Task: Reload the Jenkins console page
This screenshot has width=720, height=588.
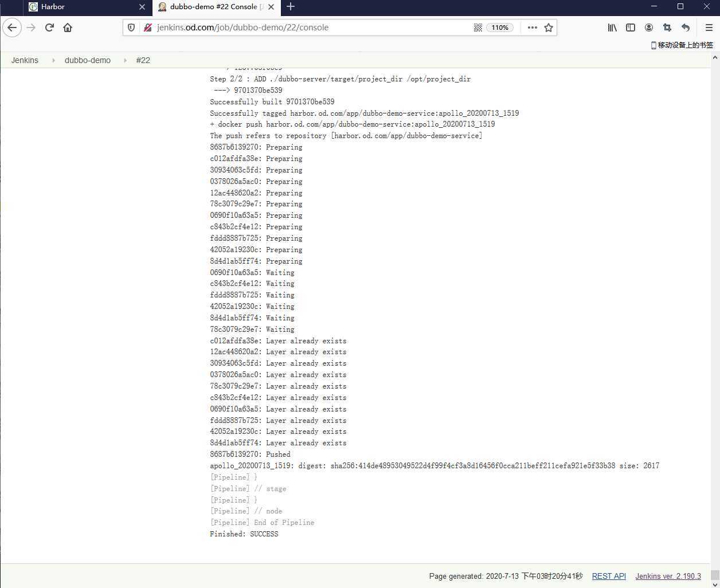Action: click(49, 28)
